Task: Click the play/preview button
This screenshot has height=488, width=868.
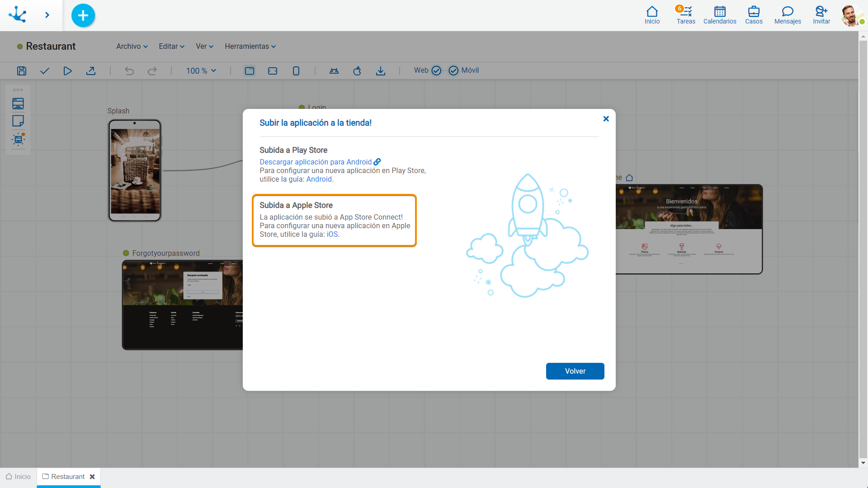Action: point(67,70)
